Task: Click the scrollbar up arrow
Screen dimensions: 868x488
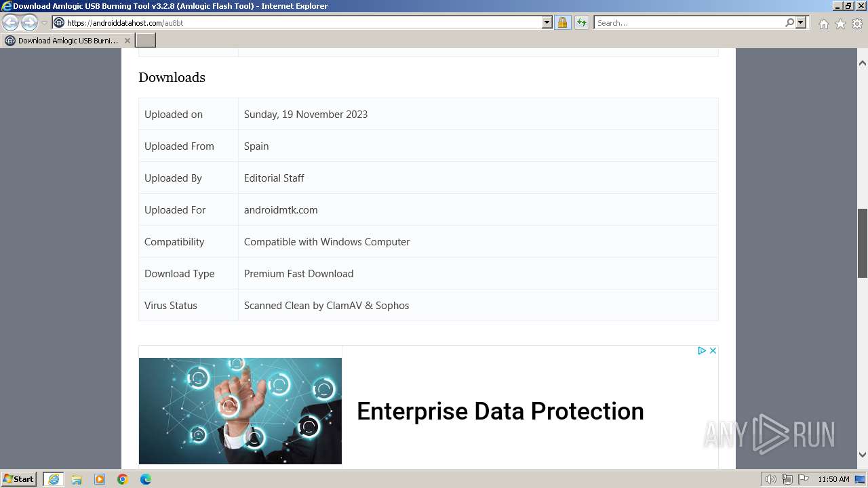Action: (863, 63)
